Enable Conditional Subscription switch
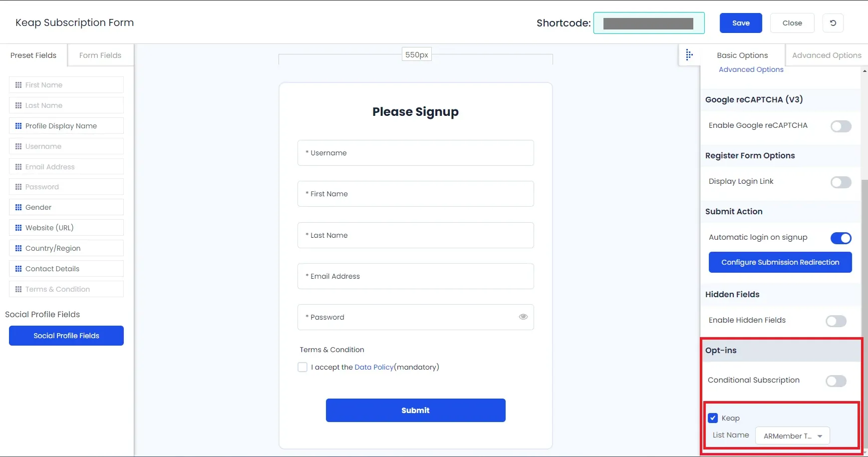 coord(836,381)
